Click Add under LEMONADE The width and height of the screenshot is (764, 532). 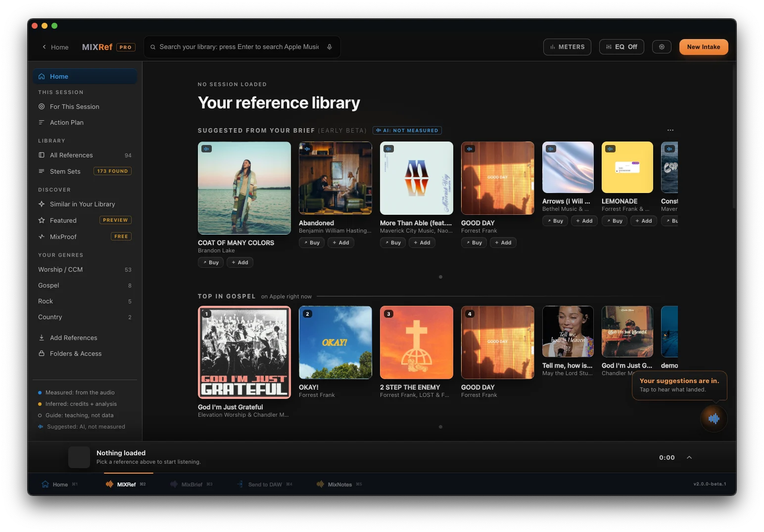point(644,221)
